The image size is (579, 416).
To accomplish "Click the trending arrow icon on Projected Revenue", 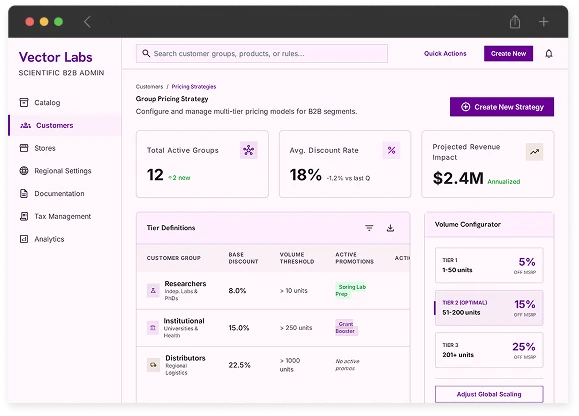I will [x=534, y=152].
